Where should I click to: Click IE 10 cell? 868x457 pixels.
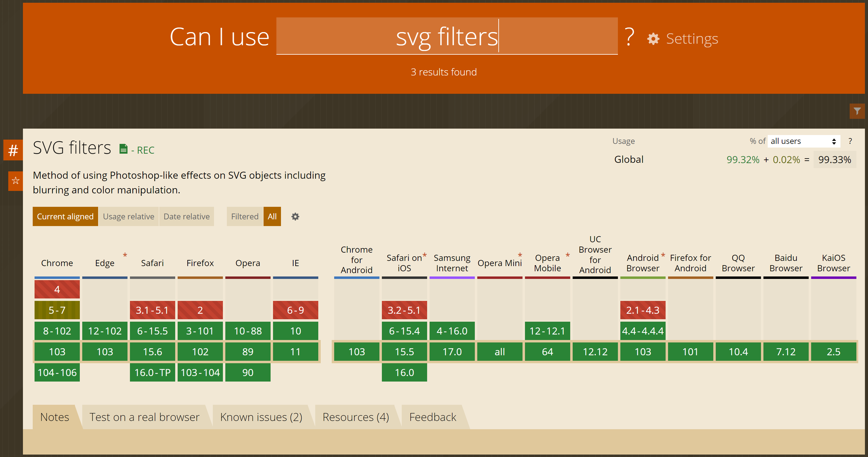tap(296, 331)
